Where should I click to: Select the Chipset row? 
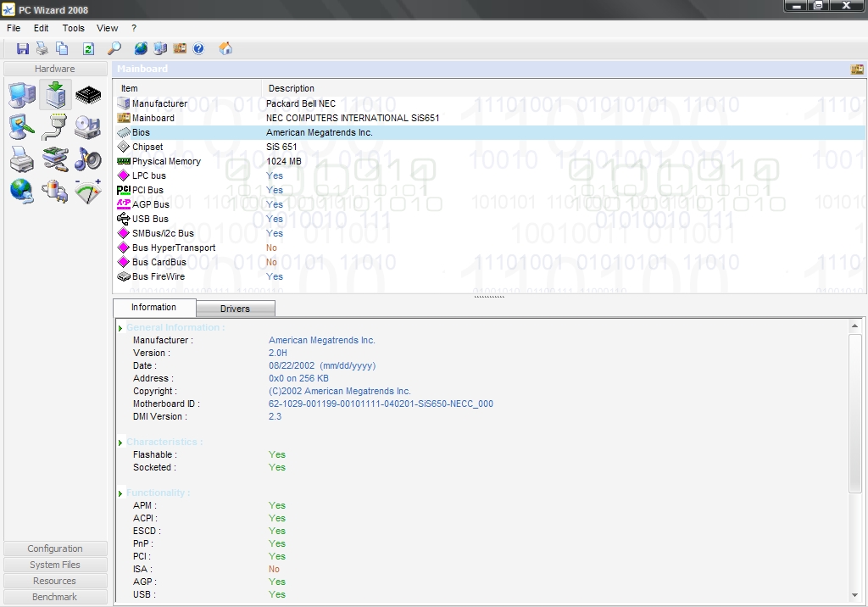pyautogui.click(x=490, y=147)
